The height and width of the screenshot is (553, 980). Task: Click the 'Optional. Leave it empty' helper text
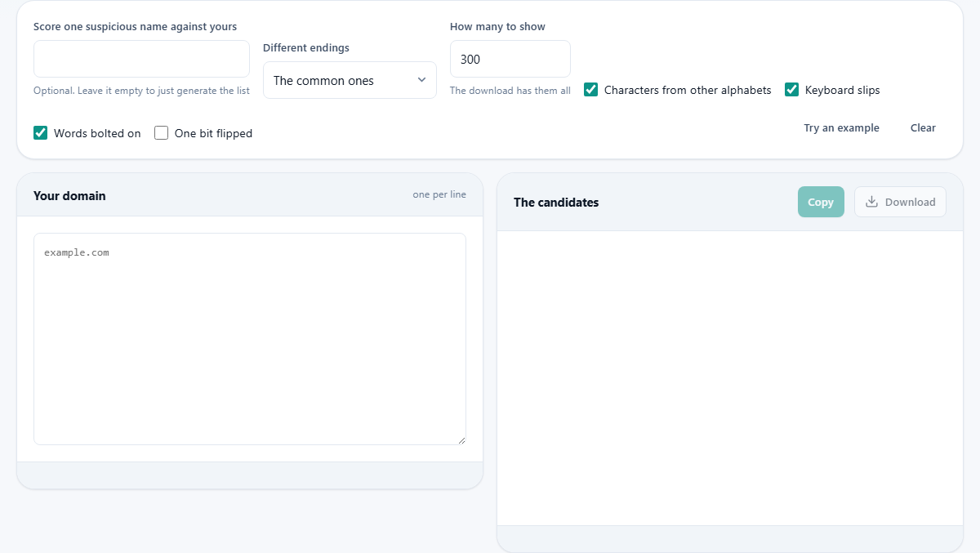click(x=141, y=91)
